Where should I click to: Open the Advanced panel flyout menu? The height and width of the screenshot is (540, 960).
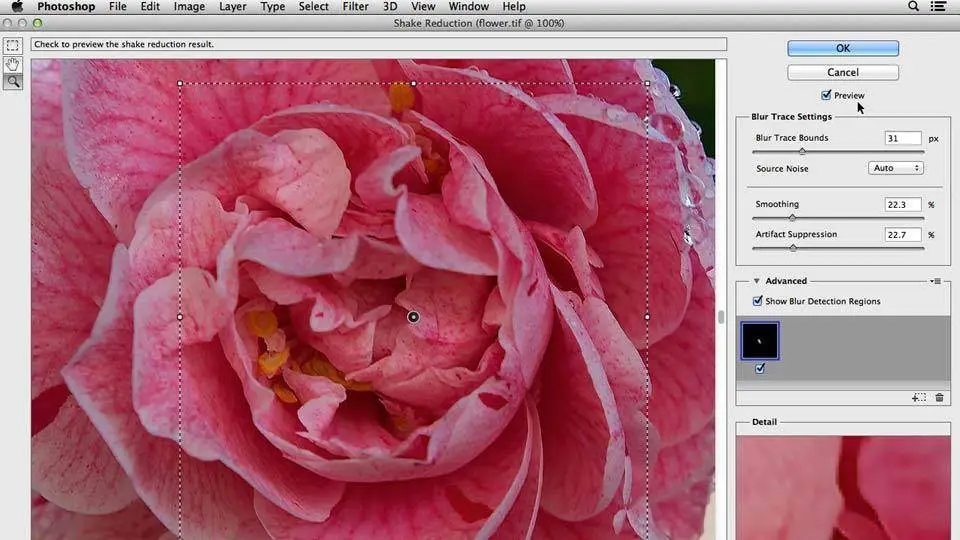[937, 281]
